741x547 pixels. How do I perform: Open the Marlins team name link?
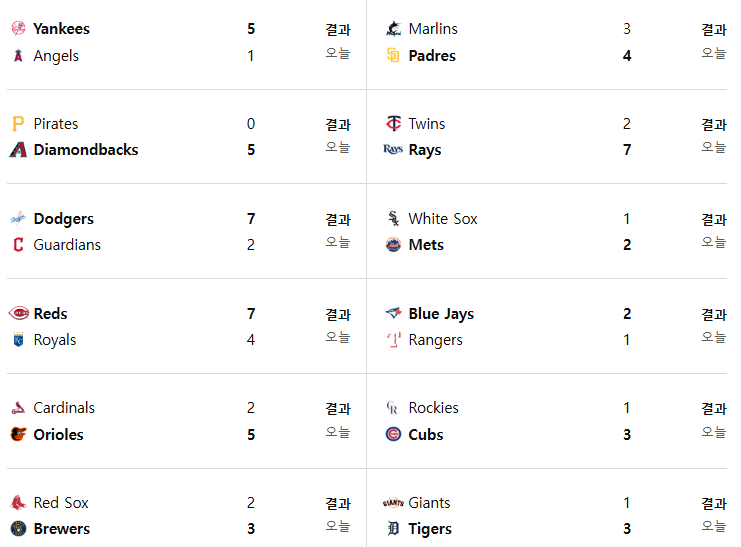[x=433, y=28]
